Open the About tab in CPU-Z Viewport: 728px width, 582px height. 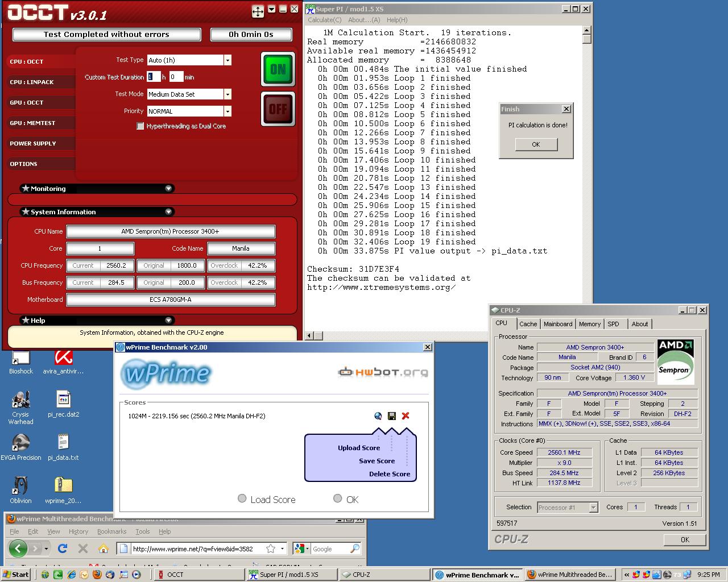tap(639, 324)
